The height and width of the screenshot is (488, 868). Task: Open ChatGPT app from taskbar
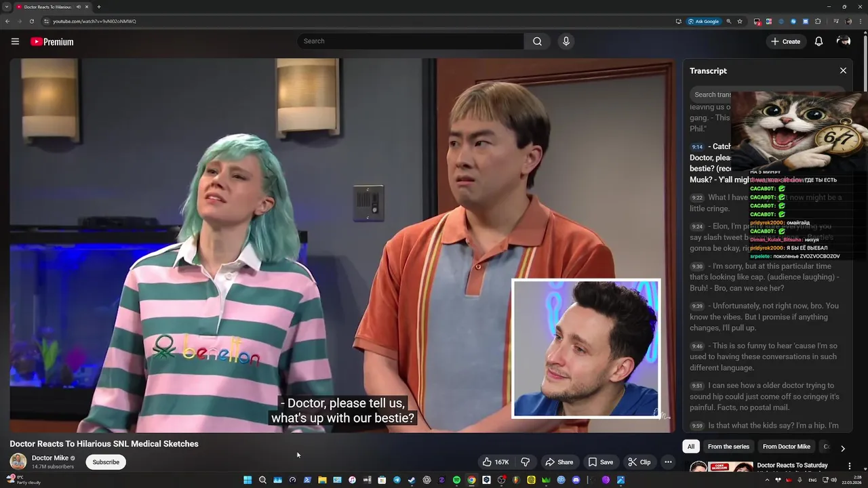pyautogui.click(x=427, y=480)
